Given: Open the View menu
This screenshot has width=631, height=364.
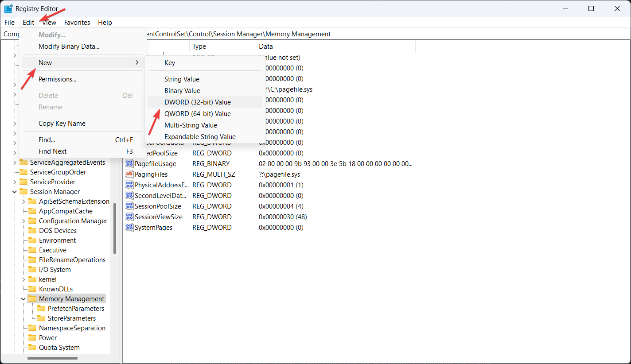Looking at the screenshot, I should (x=49, y=22).
